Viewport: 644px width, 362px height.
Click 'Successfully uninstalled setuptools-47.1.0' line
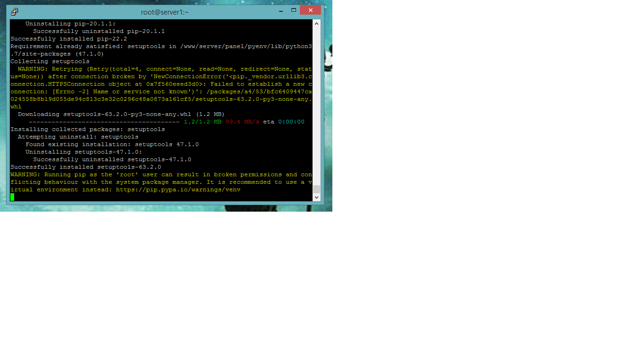click(x=112, y=159)
